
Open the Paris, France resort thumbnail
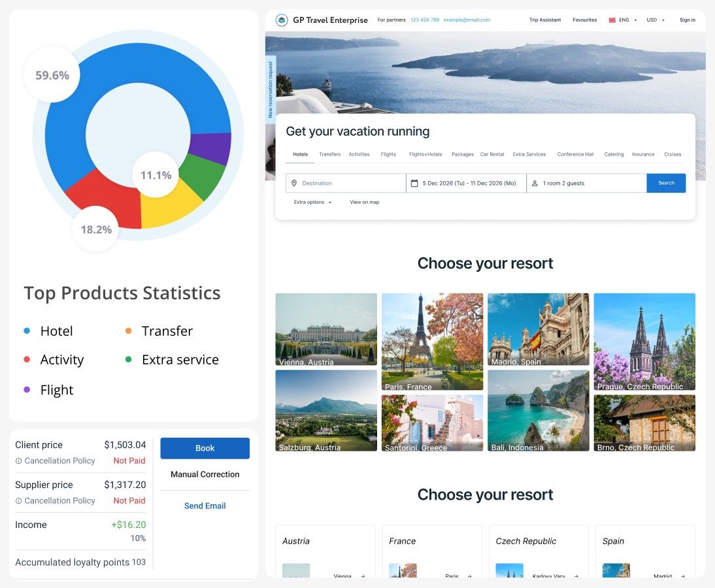432,342
